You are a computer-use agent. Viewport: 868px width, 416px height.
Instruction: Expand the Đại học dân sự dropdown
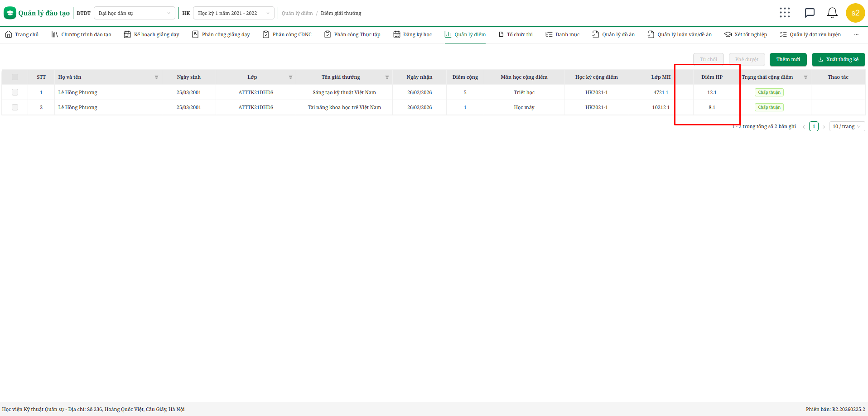pyautogui.click(x=134, y=13)
